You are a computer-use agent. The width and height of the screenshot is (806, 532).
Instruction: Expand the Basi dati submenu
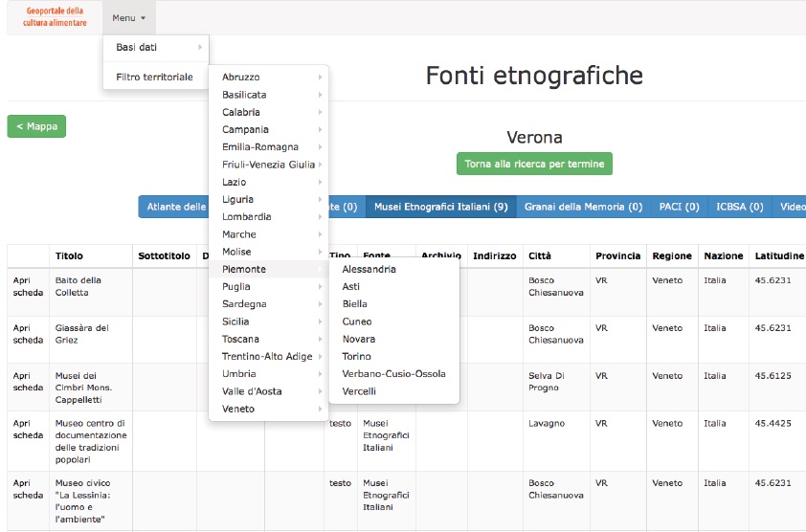(155, 47)
